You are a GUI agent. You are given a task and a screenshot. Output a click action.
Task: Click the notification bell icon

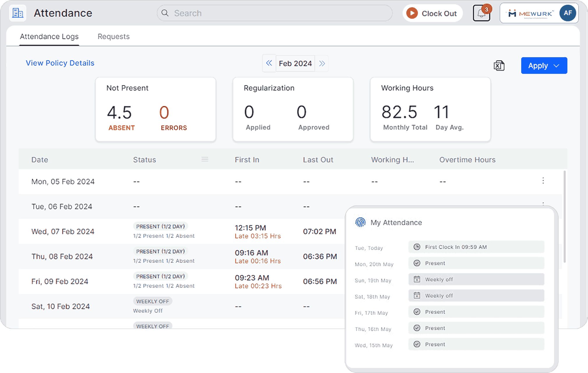click(481, 13)
